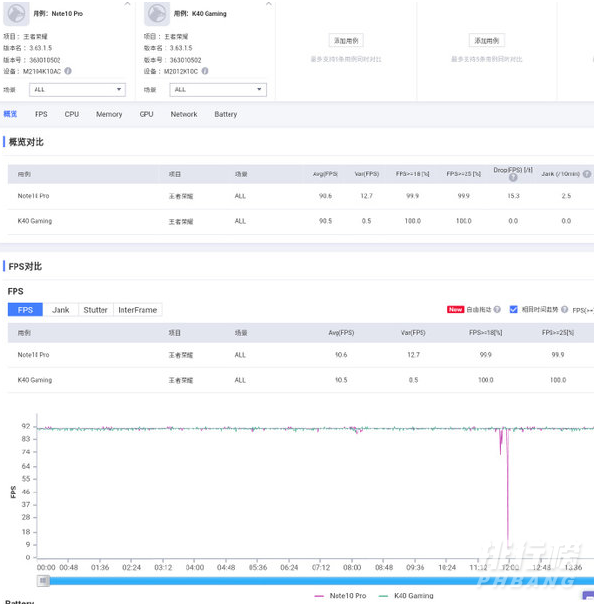The height and width of the screenshot is (604, 597).
Task: Toggle K40 Gaming series in chart legend
Action: [x=406, y=596]
